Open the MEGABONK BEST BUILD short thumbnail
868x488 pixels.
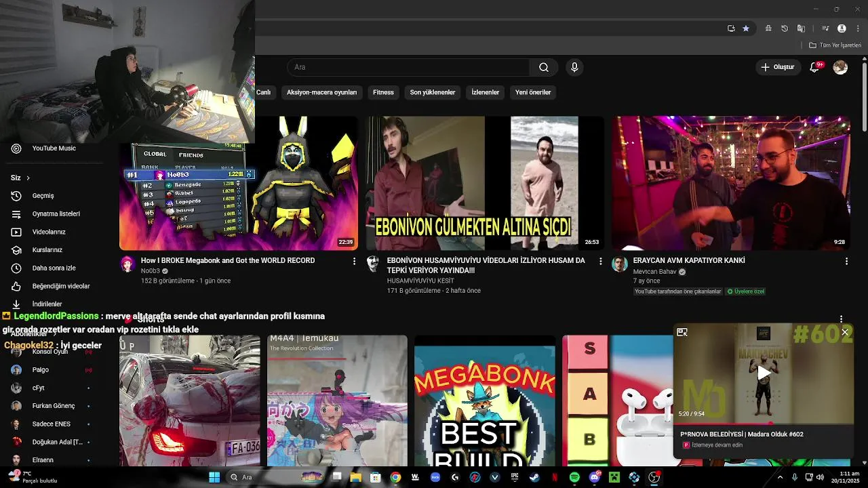click(485, 401)
